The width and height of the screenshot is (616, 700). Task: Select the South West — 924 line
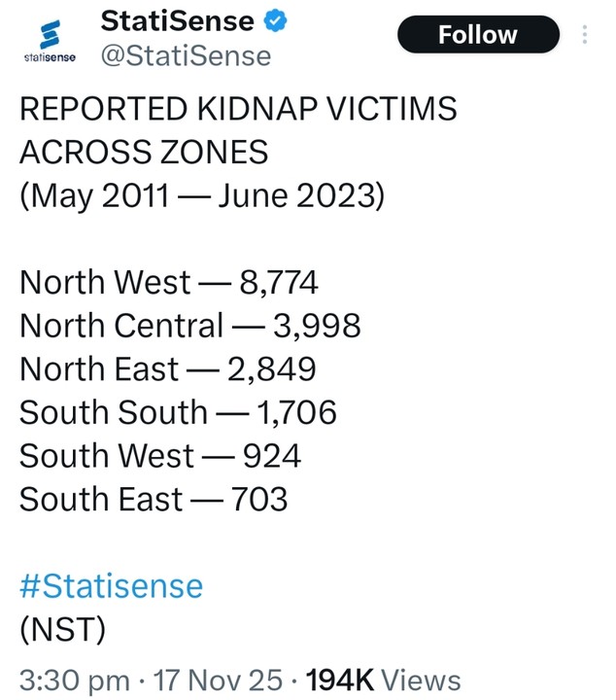[160, 456]
